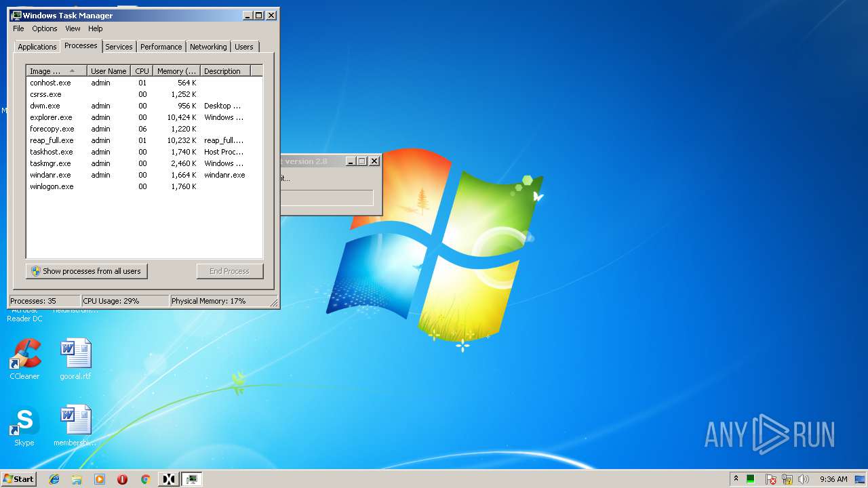Screen dimensions: 868x488
Task: Close the version 2.8 background window
Action: click(374, 161)
